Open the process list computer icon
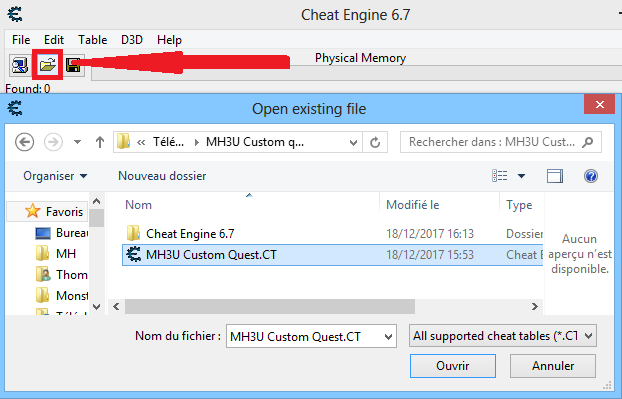The width and height of the screenshot is (622, 399). (x=19, y=65)
